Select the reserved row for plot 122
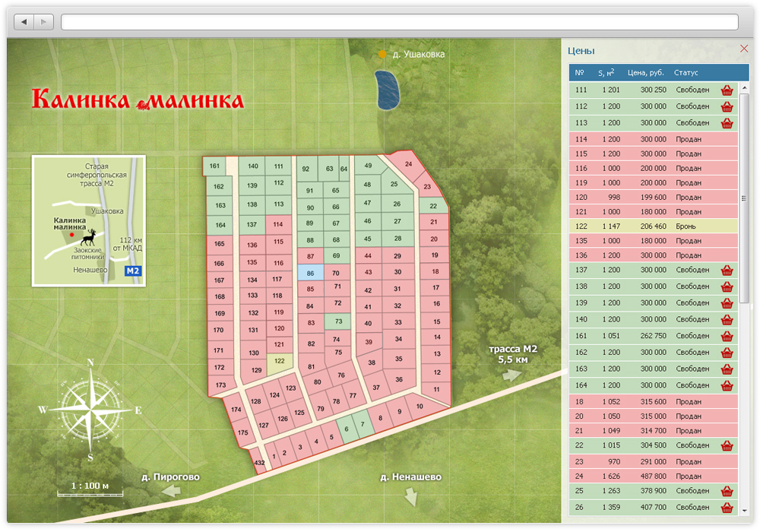 (654, 226)
